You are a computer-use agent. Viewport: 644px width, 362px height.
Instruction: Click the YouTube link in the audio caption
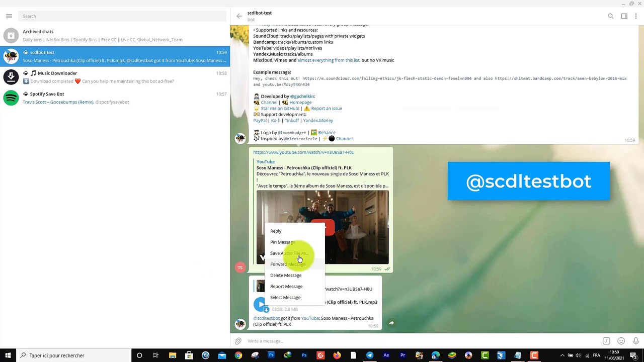pos(310,318)
